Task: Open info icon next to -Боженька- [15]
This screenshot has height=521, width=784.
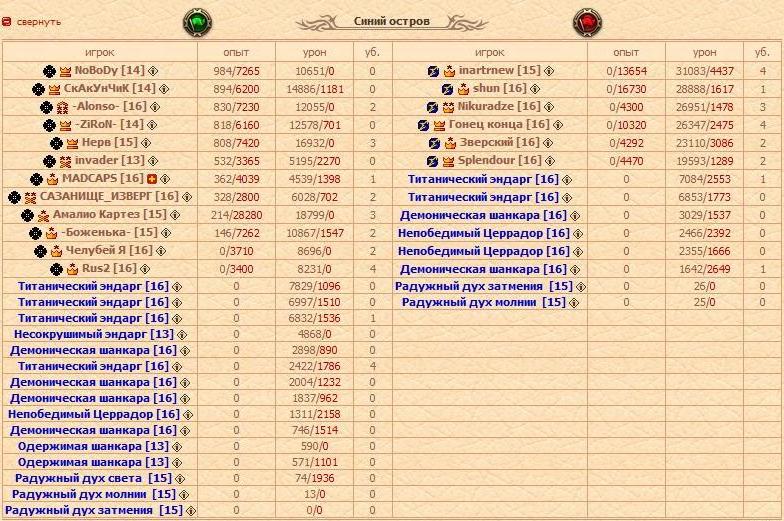Action: click(x=166, y=233)
